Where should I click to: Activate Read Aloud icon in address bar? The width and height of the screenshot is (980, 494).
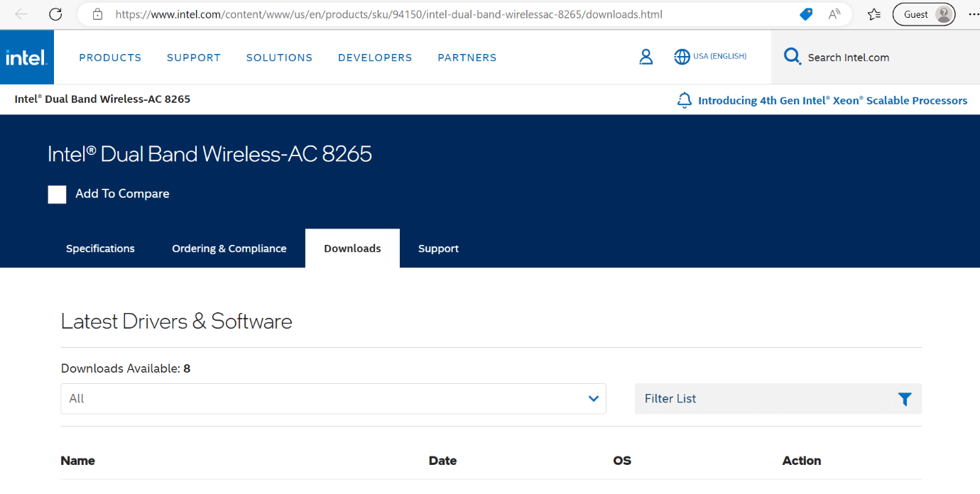[834, 14]
